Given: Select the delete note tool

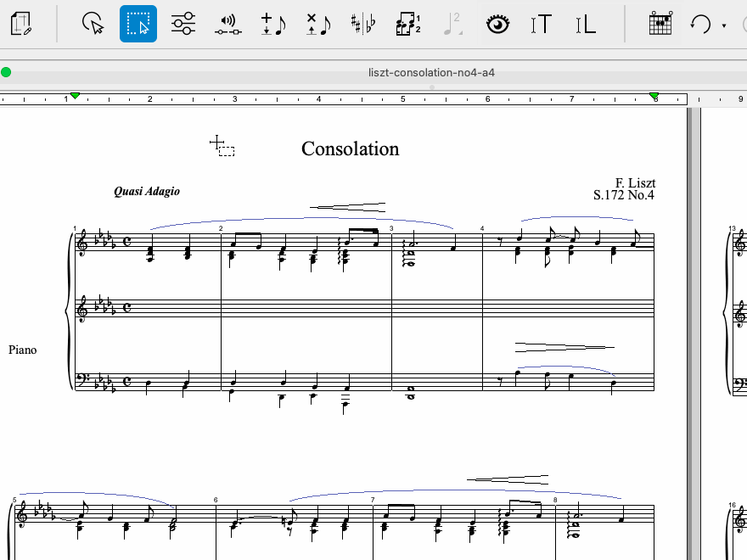Looking at the screenshot, I should tap(317, 24).
